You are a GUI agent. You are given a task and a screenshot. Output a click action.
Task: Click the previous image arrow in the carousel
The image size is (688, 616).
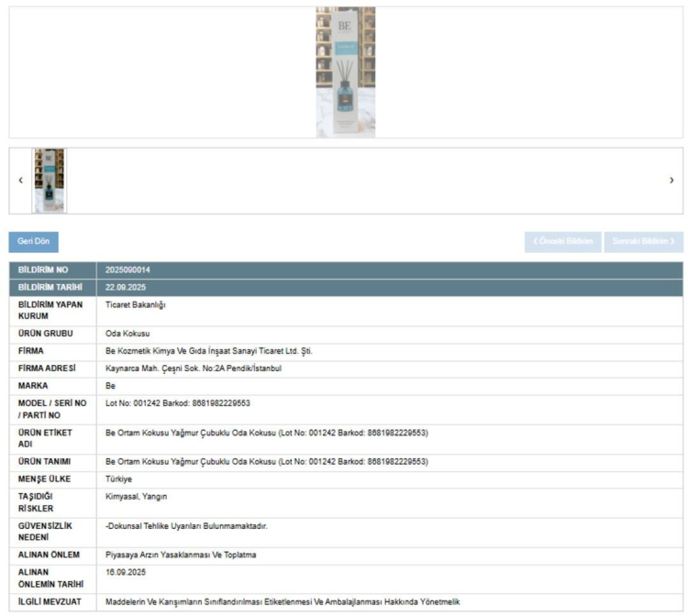pos(21,181)
